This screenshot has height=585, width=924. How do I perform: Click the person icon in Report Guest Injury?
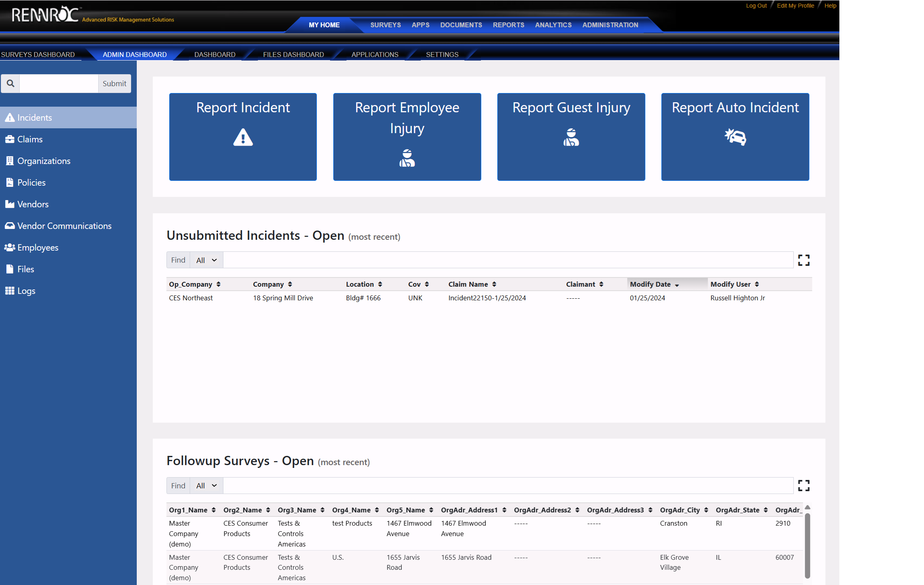pyautogui.click(x=571, y=137)
